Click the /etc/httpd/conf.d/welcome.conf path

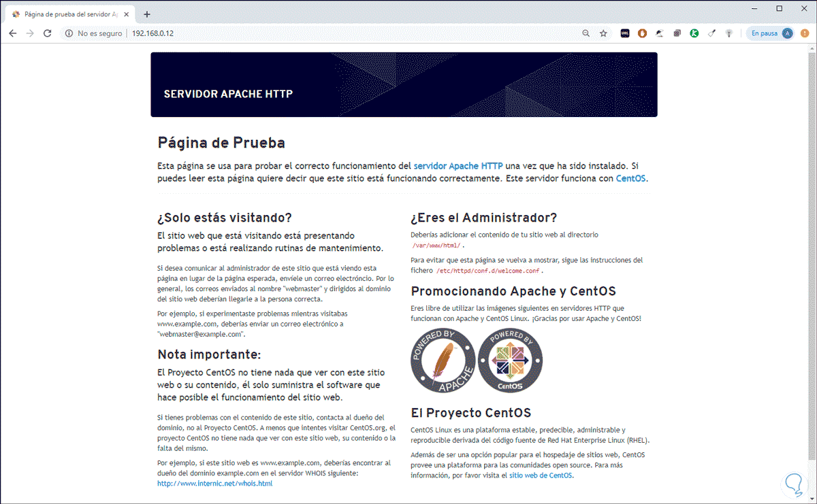click(487, 271)
